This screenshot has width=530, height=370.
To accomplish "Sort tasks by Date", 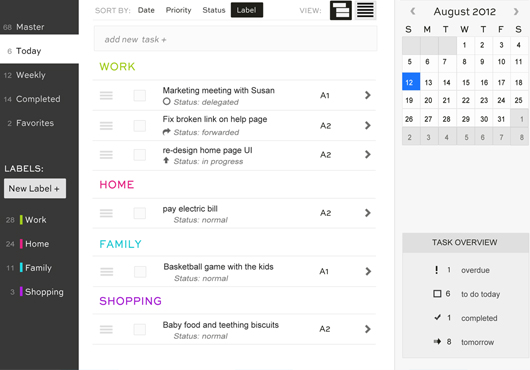I will [x=146, y=10].
